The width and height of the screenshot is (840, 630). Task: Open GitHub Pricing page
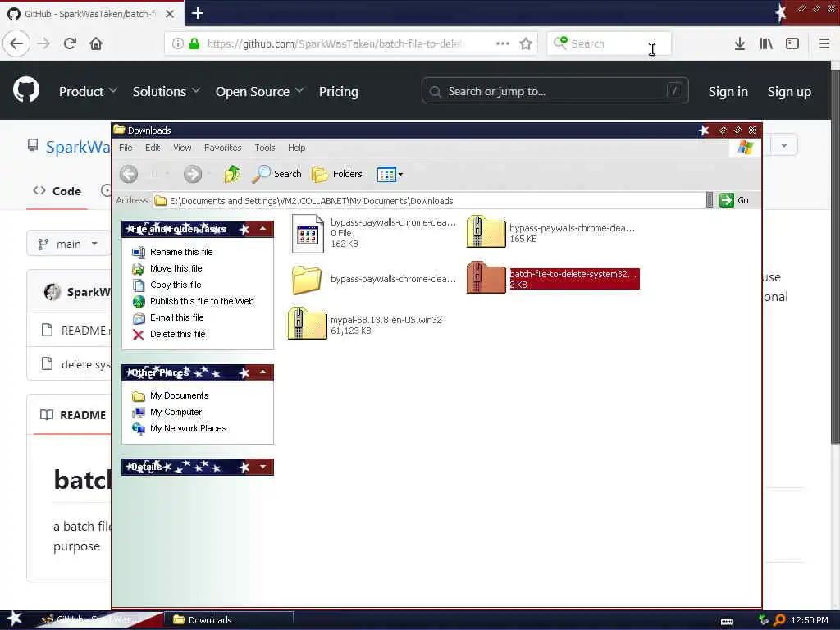tap(339, 92)
